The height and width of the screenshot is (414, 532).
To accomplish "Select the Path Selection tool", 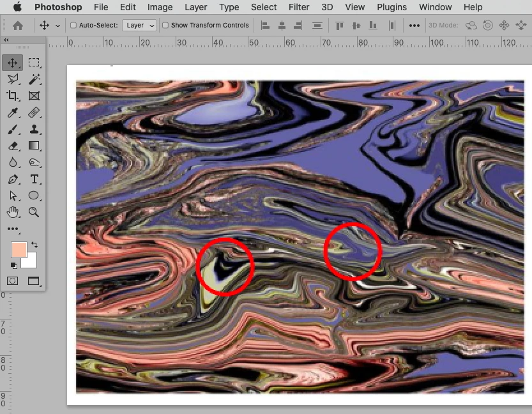I will tap(13, 195).
